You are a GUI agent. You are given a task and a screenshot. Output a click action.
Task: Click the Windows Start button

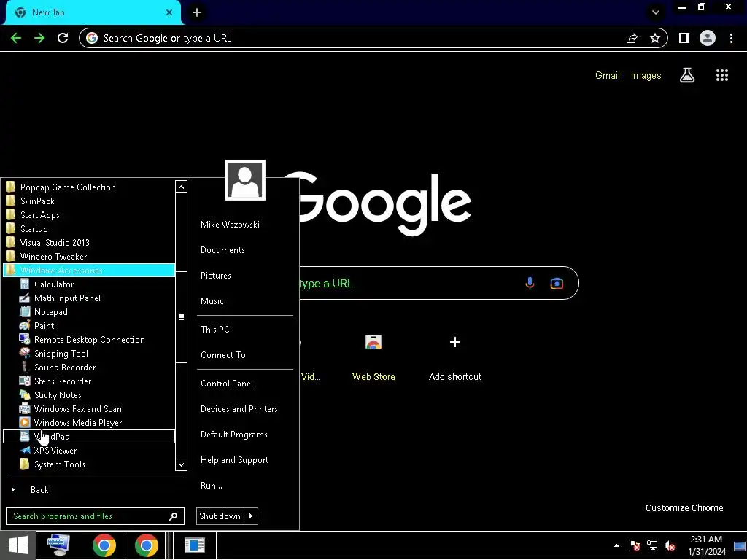(x=18, y=545)
